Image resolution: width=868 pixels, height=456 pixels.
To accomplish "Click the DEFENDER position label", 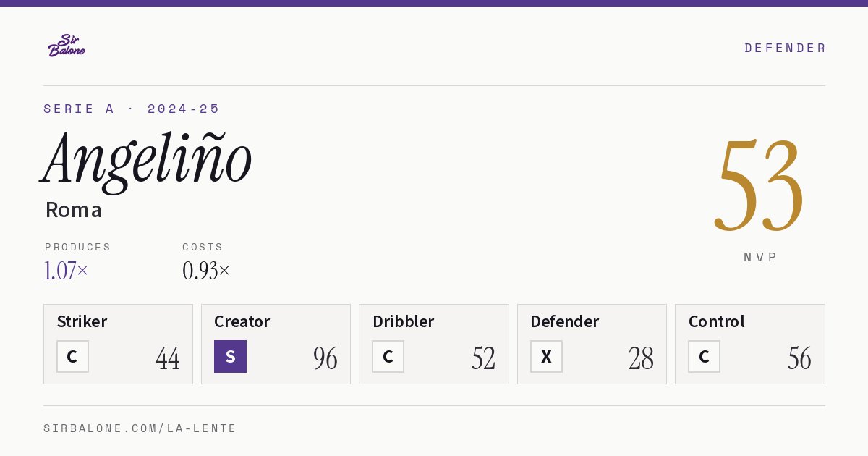I will coord(785,48).
